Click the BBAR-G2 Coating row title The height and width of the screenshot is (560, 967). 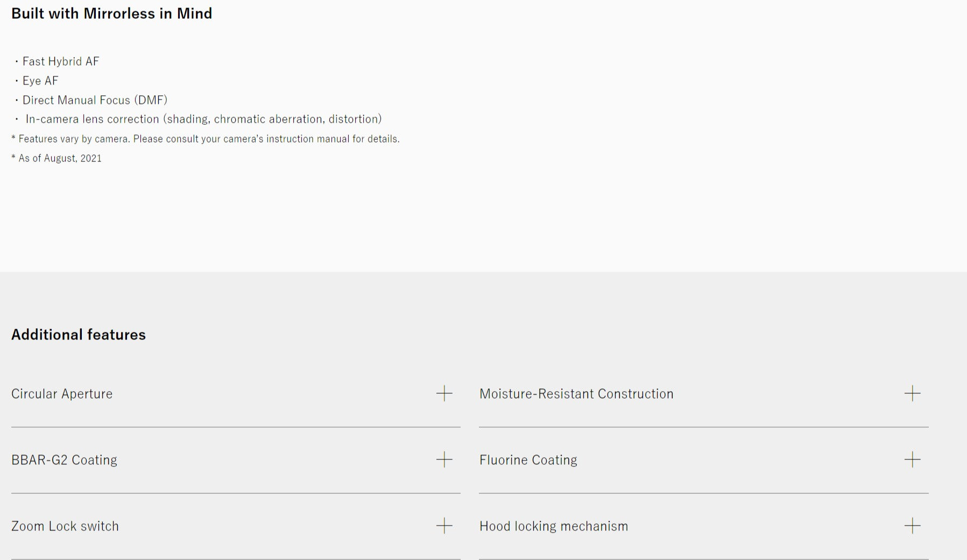(x=64, y=460)
